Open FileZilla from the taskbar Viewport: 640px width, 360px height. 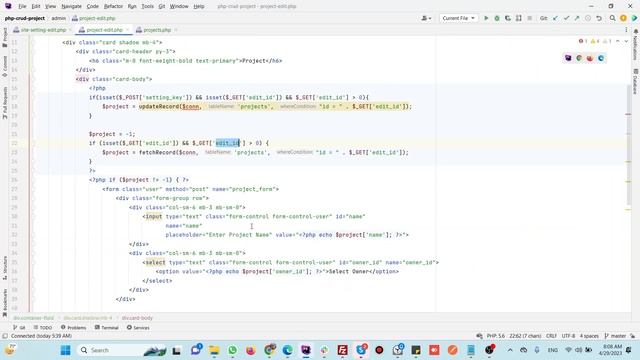coord(342,350)
